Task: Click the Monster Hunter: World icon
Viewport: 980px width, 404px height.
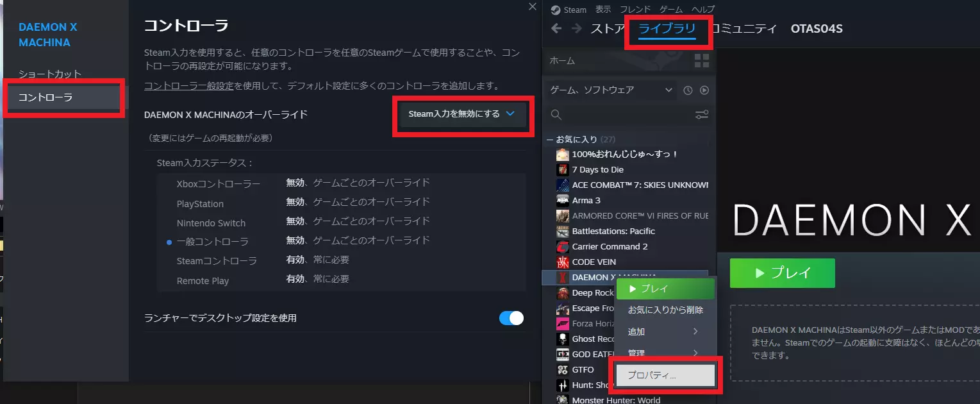Action: coord(562,400)
